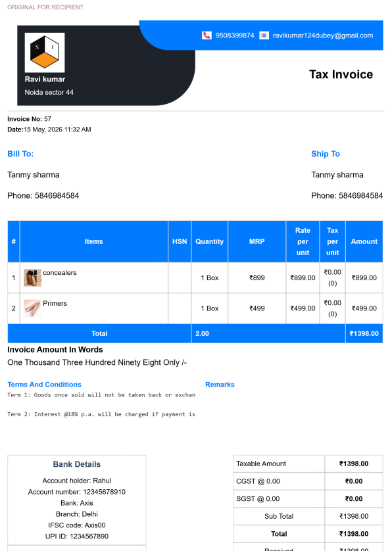Click the concealers product thumbnail
392x551 pixels.
click(x=33, y=277)
